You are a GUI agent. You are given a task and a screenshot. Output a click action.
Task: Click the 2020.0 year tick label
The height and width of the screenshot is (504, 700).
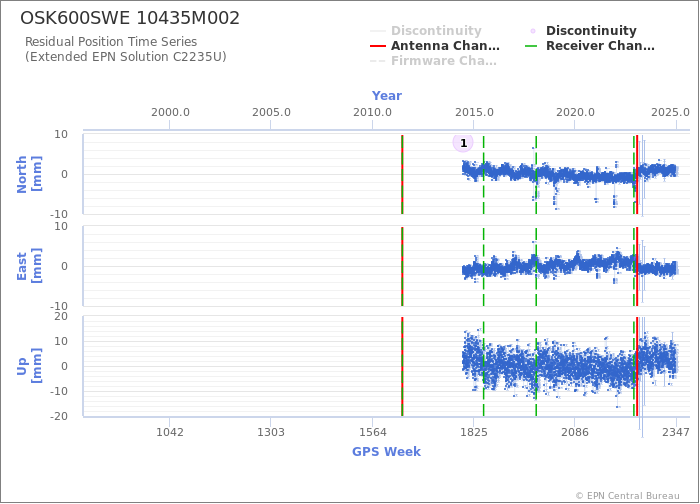coord(575,112)
